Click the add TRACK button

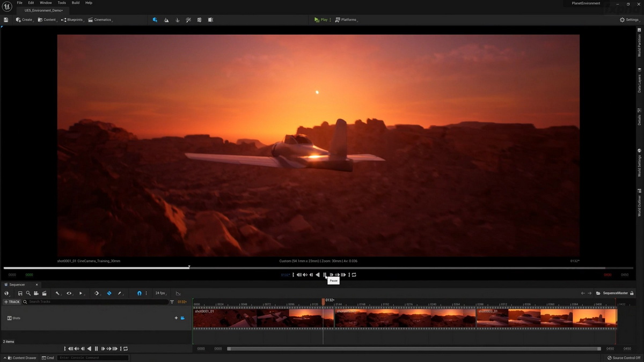click(x=12, y=302)
